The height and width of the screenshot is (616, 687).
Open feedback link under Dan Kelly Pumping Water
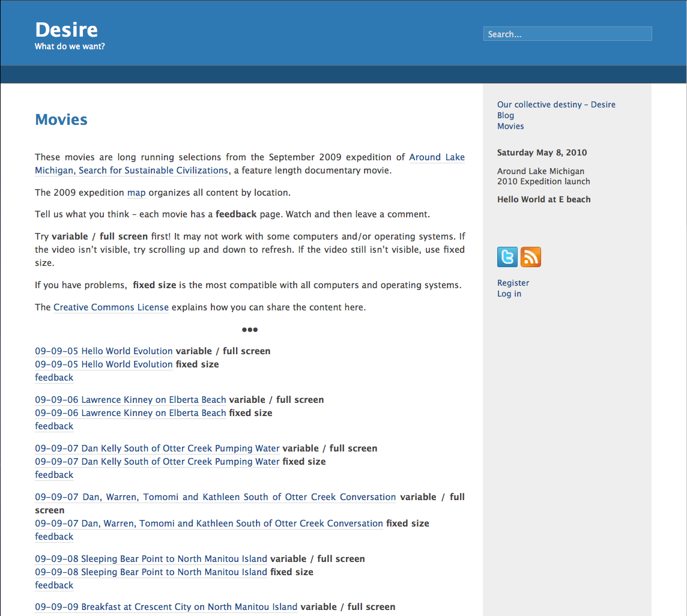[54, 474]
